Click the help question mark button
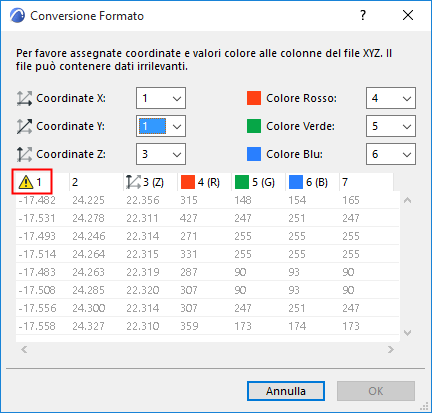This screenshot has height=413, width=432. coord(363,15)
